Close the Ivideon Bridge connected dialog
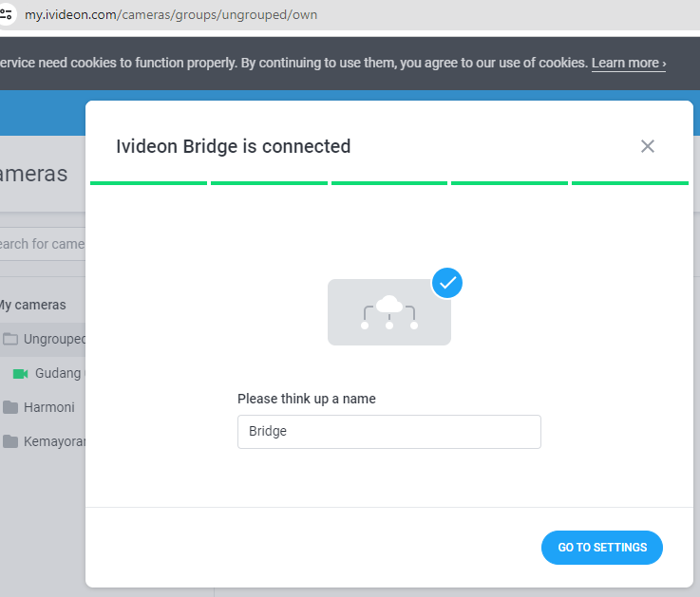700x597 pixels. click(648, 146)
